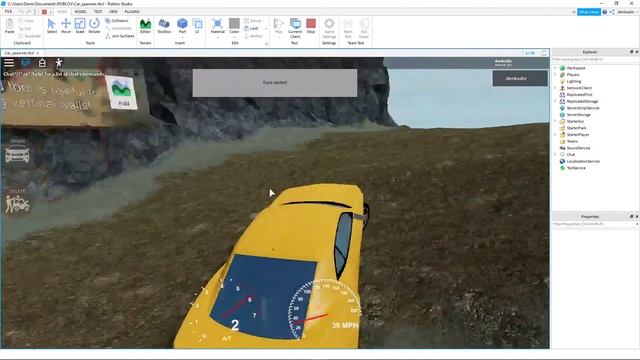The width and height of the screenshot is (640, 360).
Task: Close the Explorer panel
Action: pos(637,52)
